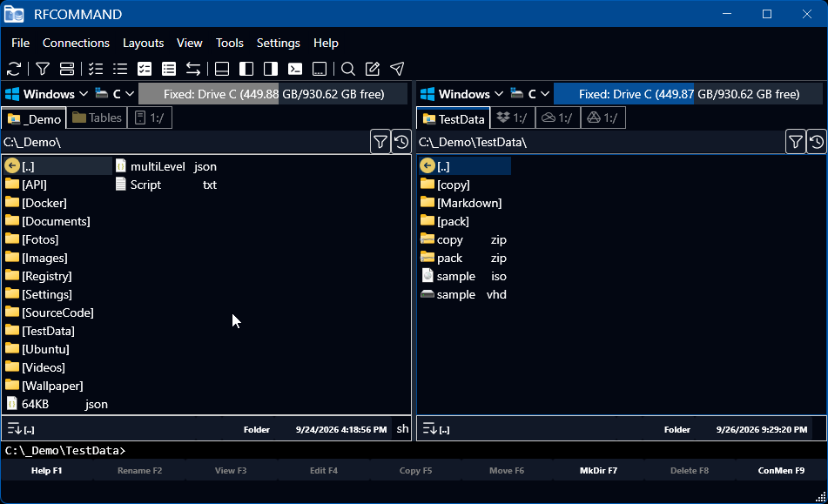Switch to the left pane device 1:/ tab
The width and height of the screenshot is (828, 504).
tap(150, 118)
